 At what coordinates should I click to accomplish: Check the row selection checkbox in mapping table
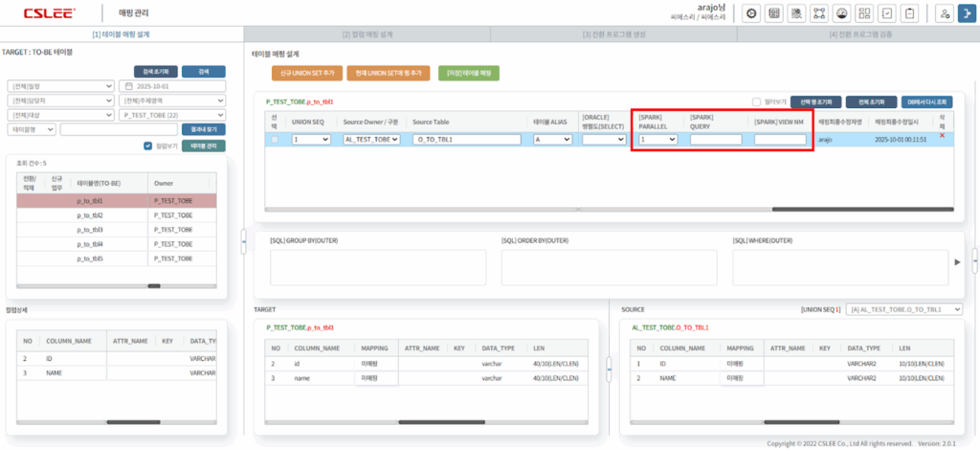tap(276, 140)
